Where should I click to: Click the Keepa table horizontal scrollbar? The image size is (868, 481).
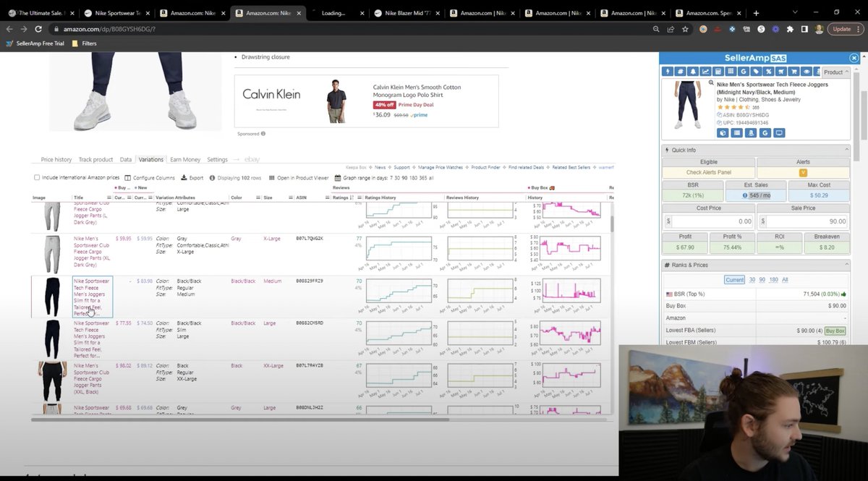click(x=240, y=418)
